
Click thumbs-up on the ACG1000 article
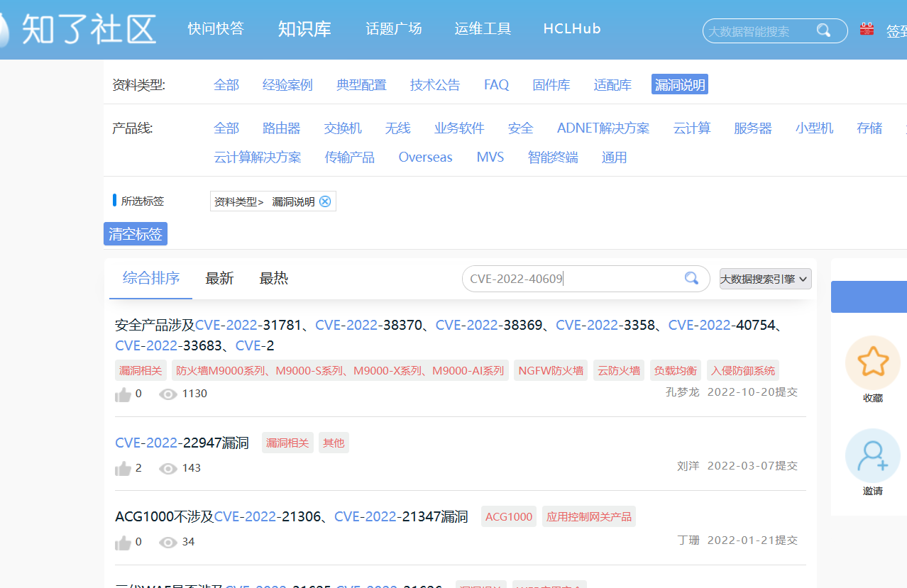pos(123,542)
